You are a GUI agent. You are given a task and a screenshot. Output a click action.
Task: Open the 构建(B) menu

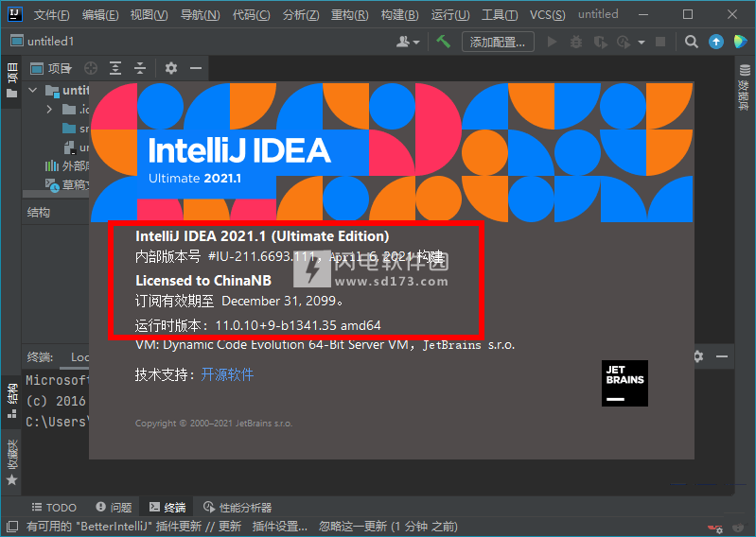399,15
